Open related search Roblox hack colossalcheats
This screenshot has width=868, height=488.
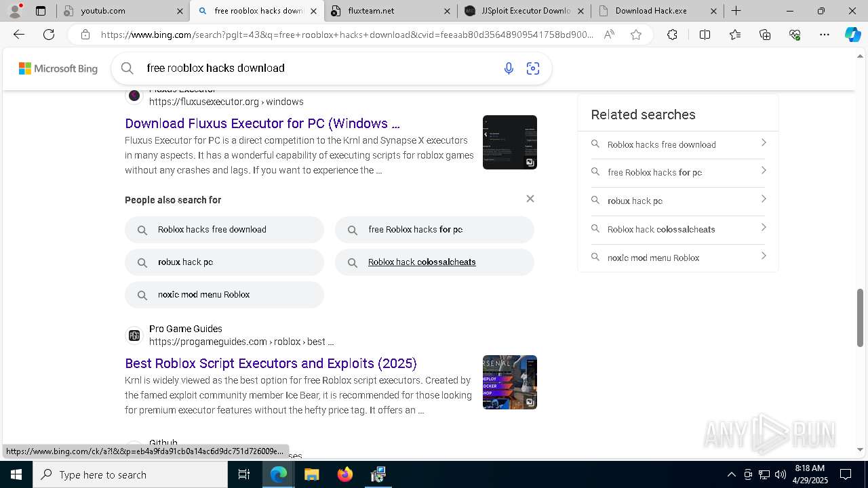click(678, 229)
